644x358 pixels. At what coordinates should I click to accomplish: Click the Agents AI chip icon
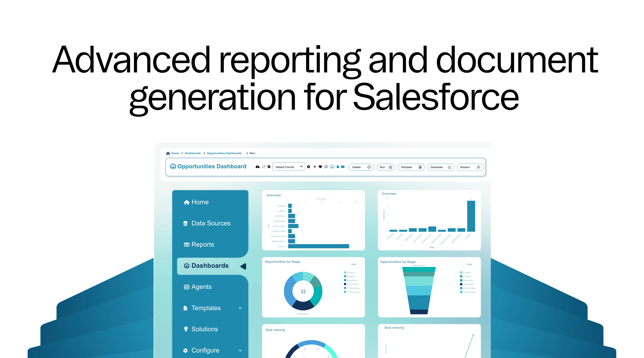click(x=187, y=287)
